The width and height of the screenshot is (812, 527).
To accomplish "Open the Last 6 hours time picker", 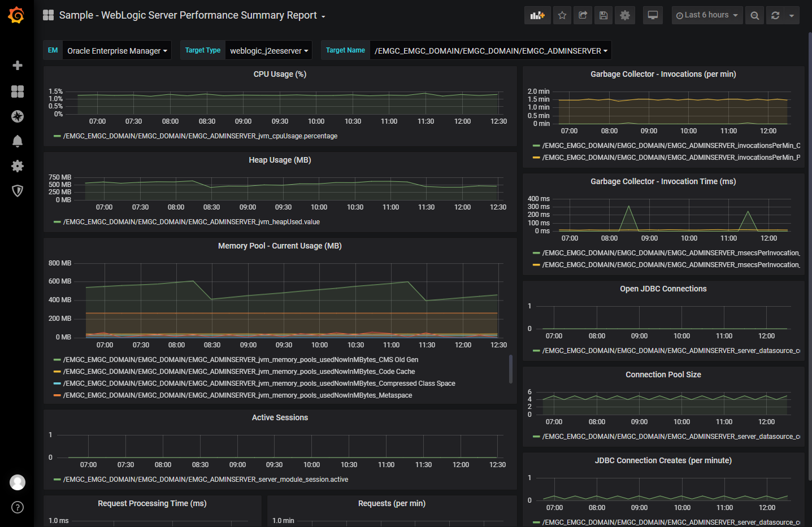I will pyautogui.click(x=707, y=15).
